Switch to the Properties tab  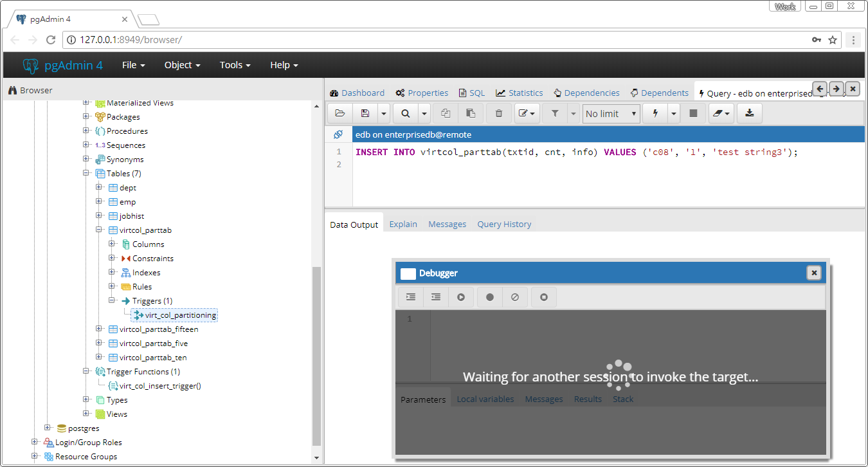(422, 93)
